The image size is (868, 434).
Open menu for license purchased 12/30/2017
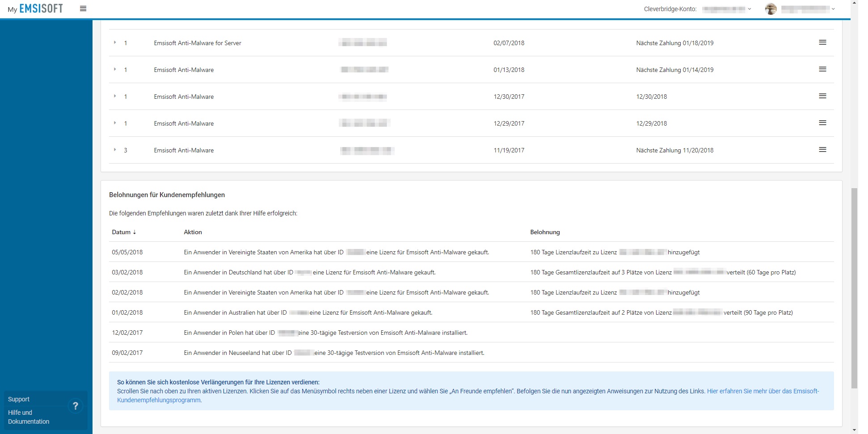[x=822, y=96]
